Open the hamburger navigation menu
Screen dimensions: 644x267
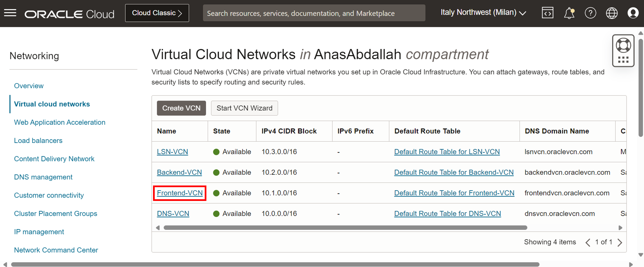(x=10, y=13)
